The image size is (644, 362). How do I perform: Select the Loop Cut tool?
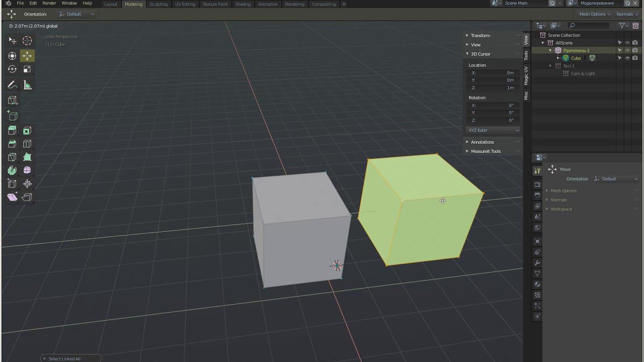point(27,144)
